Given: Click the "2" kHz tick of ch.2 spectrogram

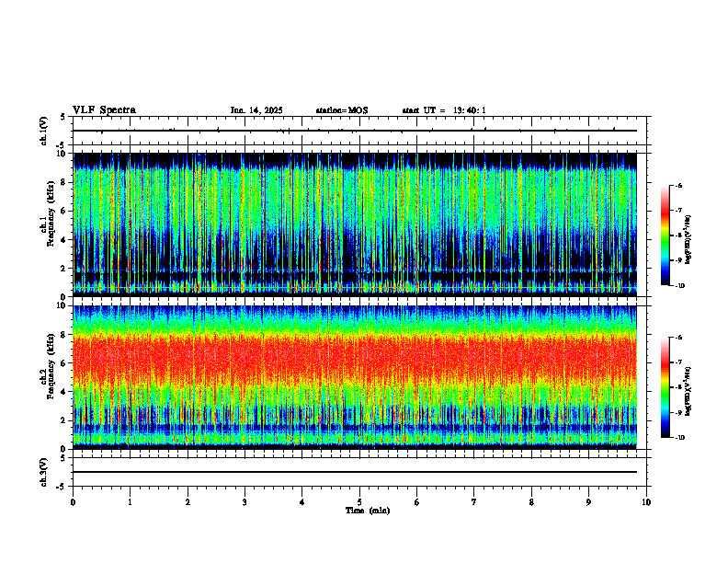Looking at the screenshot, I should (64, 420).
